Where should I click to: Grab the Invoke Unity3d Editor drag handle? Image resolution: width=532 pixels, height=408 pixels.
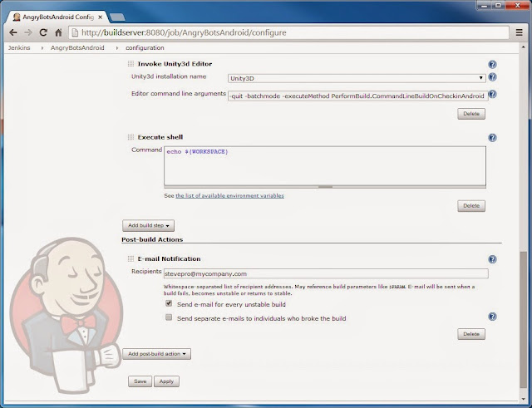pos(131,64)
